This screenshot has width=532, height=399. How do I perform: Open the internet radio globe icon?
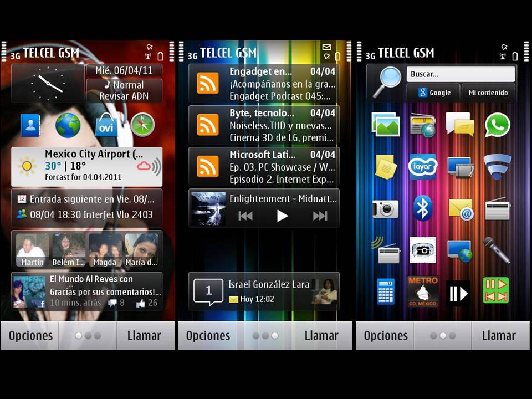[423, 126]
